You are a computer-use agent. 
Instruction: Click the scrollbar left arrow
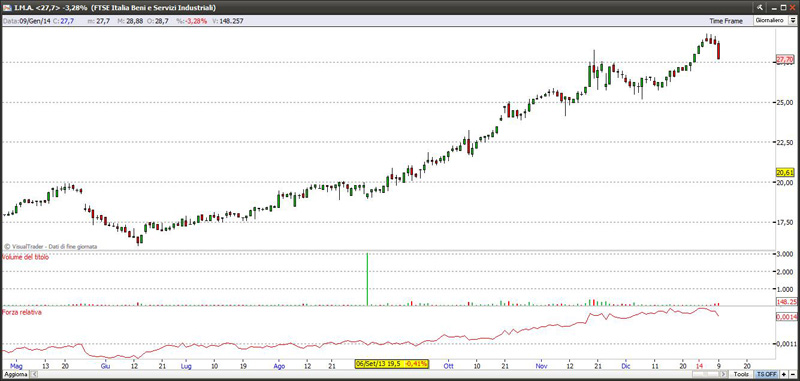click(x=34, y=374)
